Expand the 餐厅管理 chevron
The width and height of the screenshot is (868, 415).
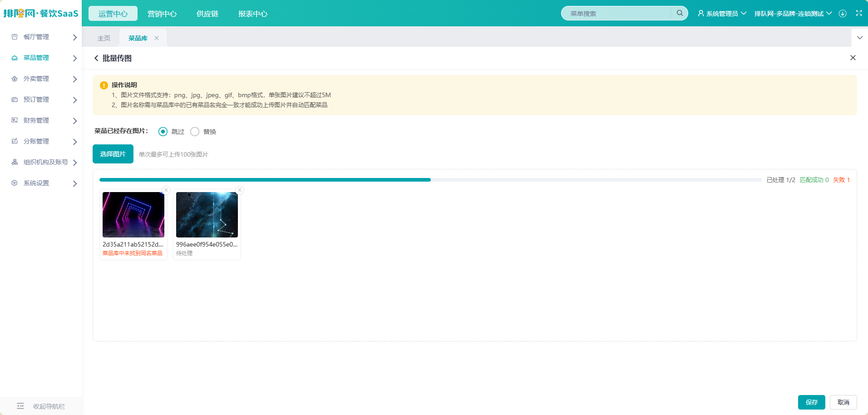coord(75,37)
